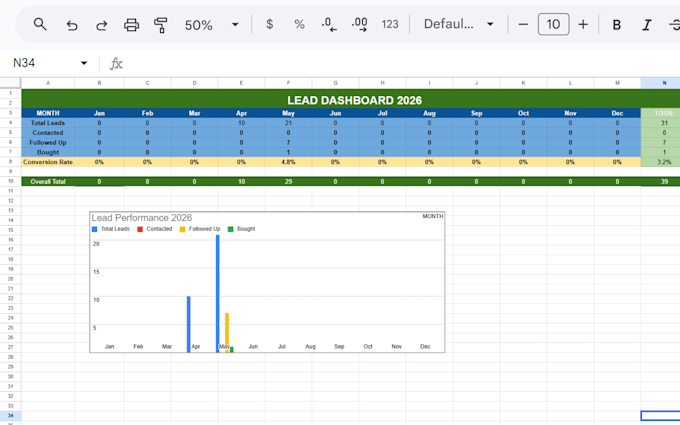This screenshot has height=425, width=680.
Task: Select column A header
Action: pyautogui.click(x=48, y=83)
